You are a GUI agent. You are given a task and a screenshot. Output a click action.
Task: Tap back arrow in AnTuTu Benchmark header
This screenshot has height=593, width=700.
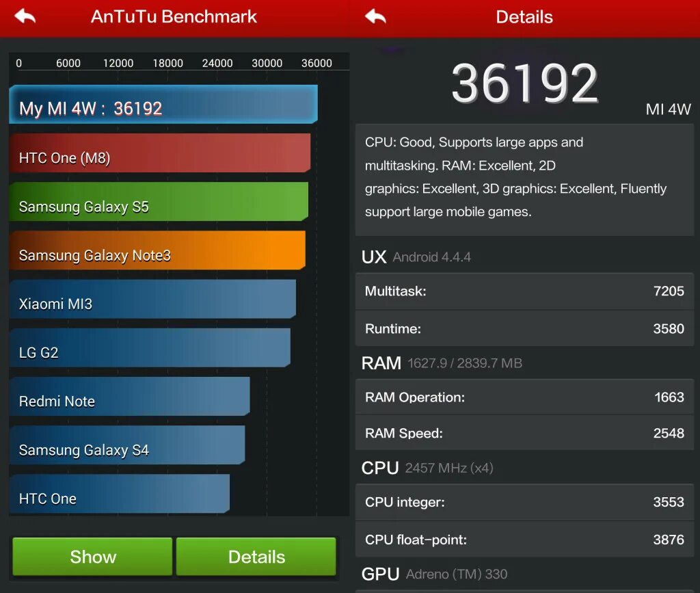(x=25, y=16)
